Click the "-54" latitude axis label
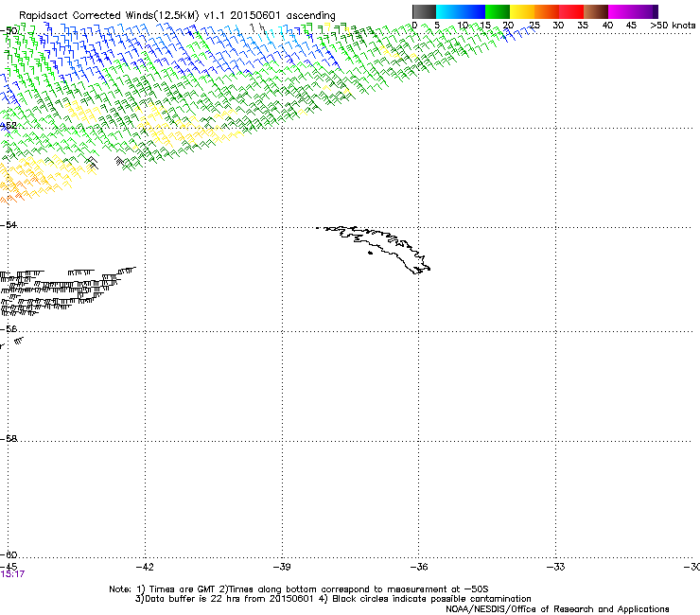This screenshot has height=615, width=700. tap(9, 224)
